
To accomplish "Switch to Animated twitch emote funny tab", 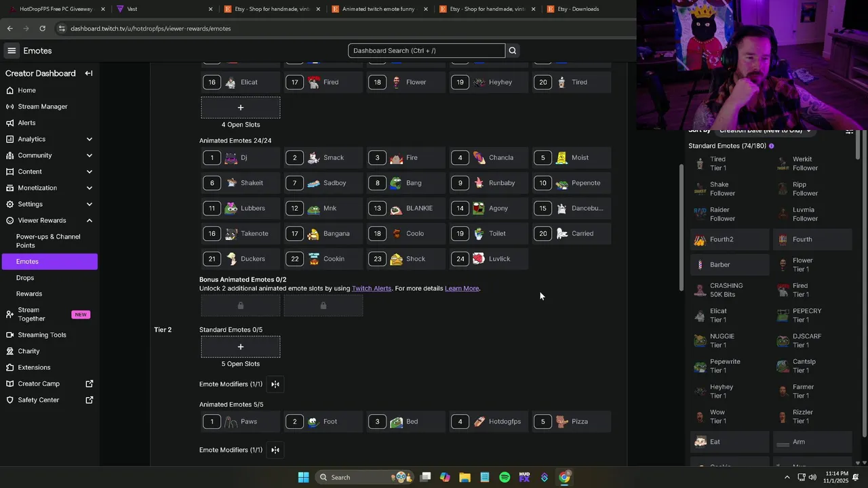I will pyautogui.click(x=378, y=9).
